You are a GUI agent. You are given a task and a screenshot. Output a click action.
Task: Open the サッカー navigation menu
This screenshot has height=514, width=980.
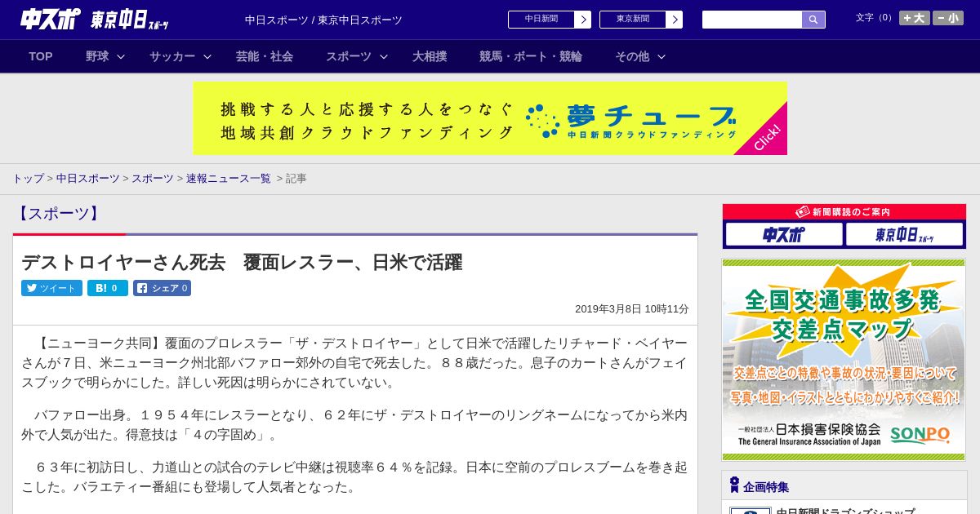pos(172,56)
